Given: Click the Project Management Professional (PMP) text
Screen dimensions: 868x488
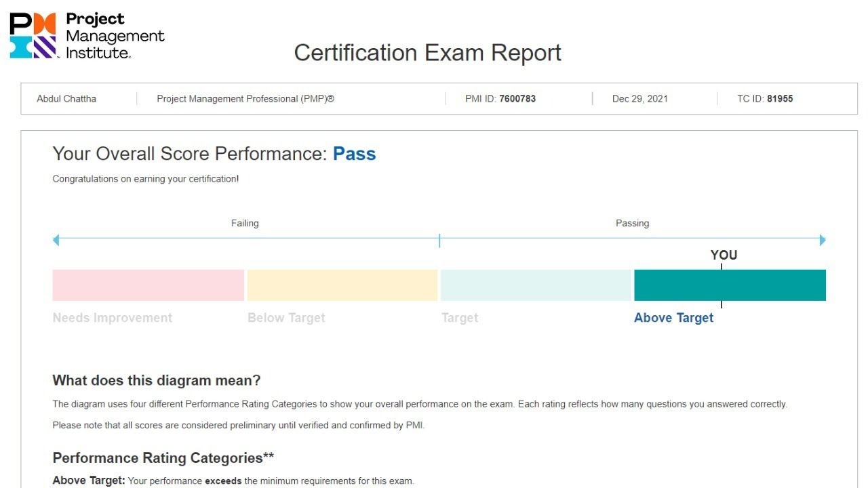Looking at the screenshot, I should click(x=245, y=99).
